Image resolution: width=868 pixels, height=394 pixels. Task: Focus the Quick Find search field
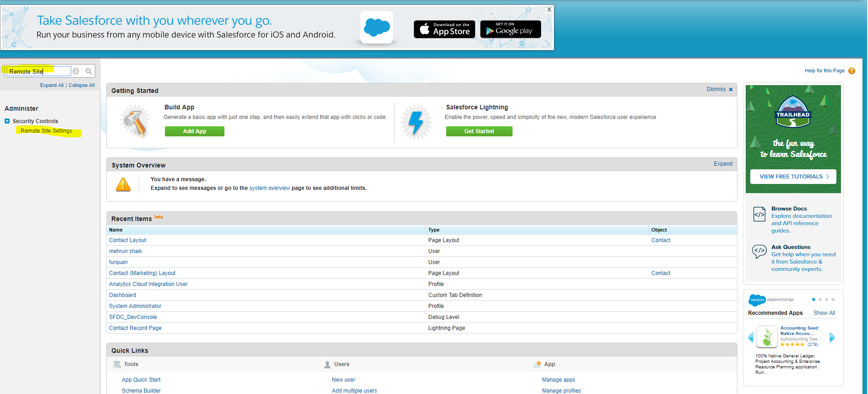click(x=39, y=71)
